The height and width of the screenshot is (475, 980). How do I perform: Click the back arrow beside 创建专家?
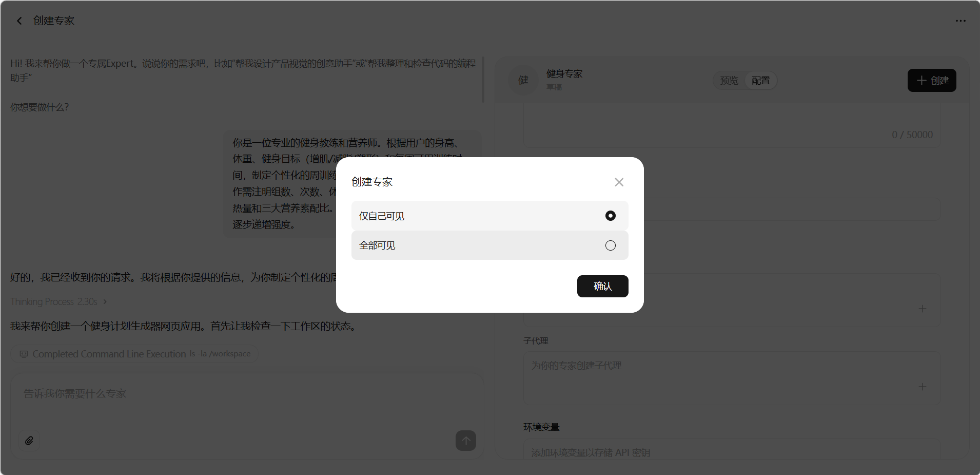click(x=19, y=21)
